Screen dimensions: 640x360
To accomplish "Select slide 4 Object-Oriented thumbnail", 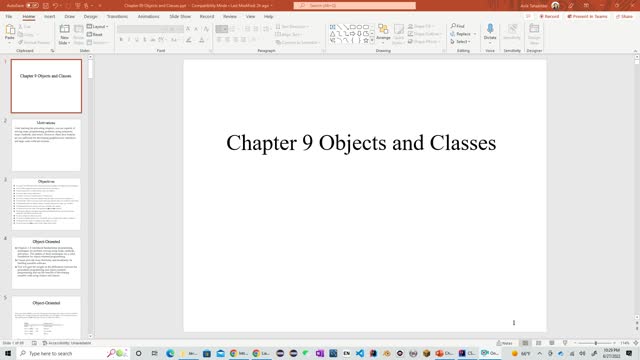I will [46, 263].
